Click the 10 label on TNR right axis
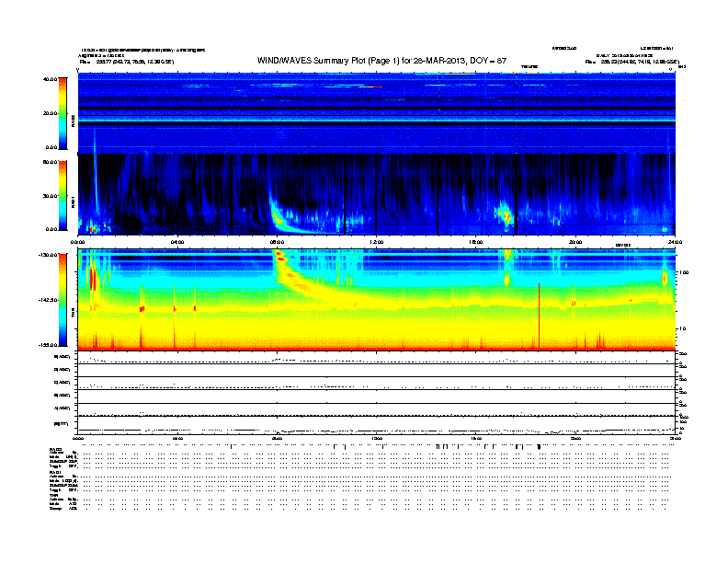728x563 pixels. point(683,328)
